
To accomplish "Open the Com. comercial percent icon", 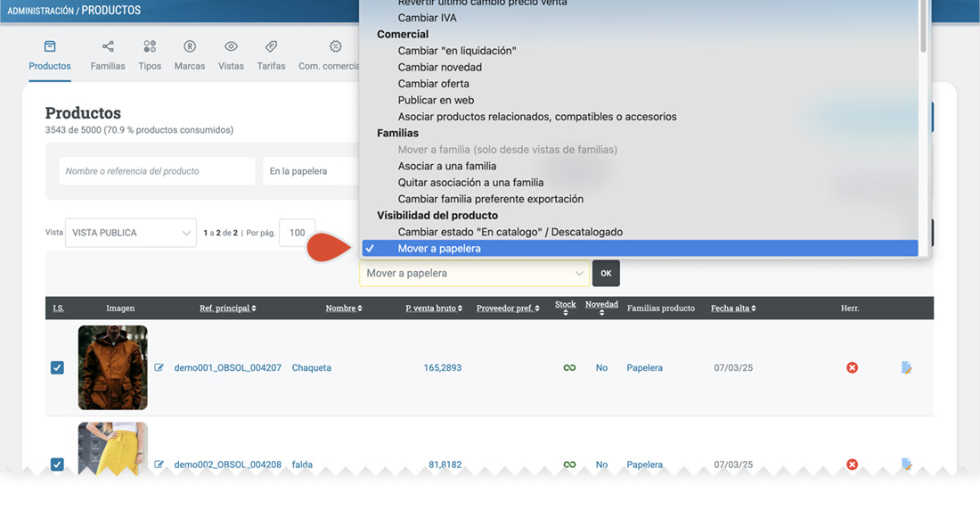I will click(x=336, y=46).
